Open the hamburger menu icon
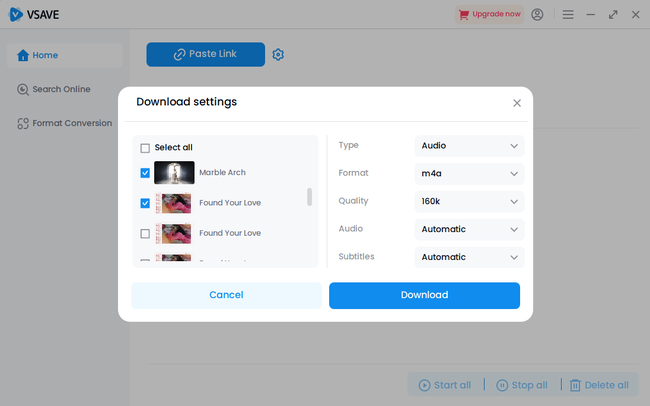Image resolution: width=650 pixels, height=406 pixels. pyautogui.click(x=568, y=15)
